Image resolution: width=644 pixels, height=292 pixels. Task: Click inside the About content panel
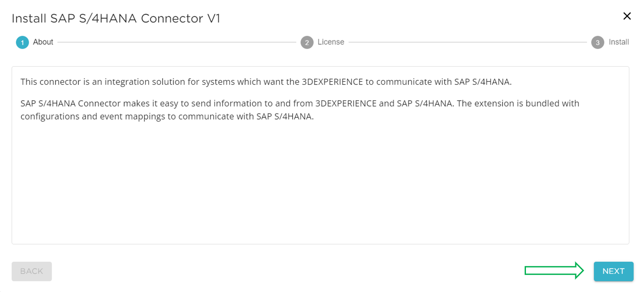(322, 181)
